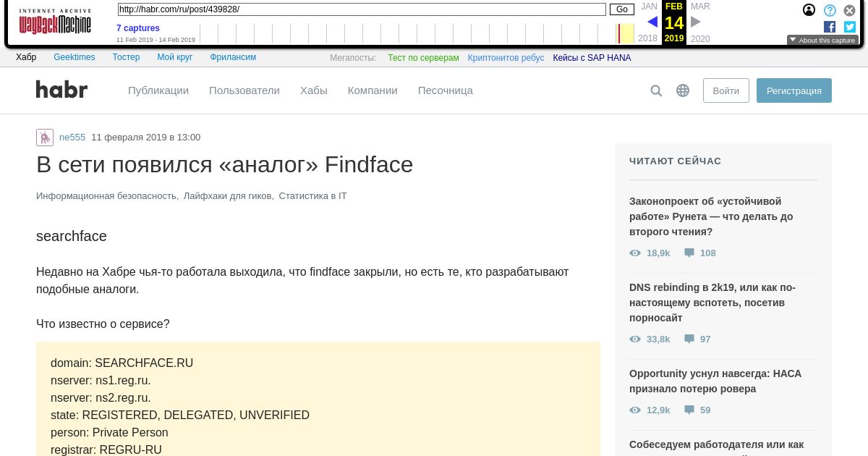Click views eye icon showing 18,9k
Image resolution: width=868 pixels, height=456 pixels.
point(635,253)
